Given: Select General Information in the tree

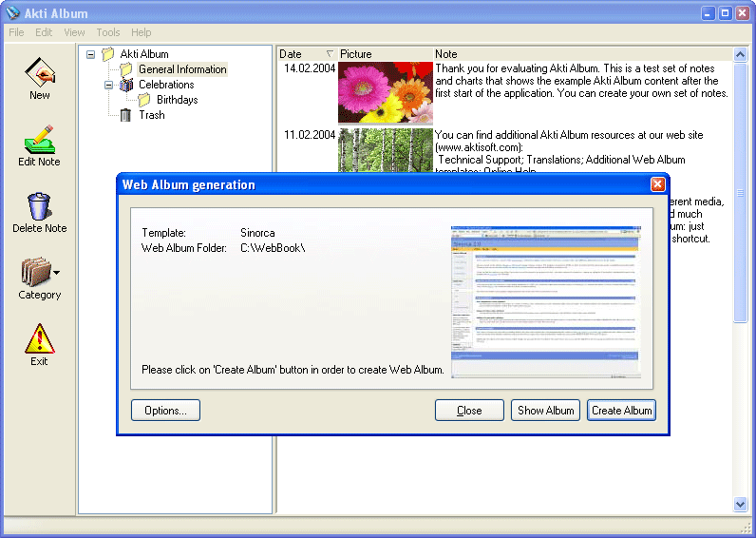Looking at the screenshot, I should tap(182, 69).
